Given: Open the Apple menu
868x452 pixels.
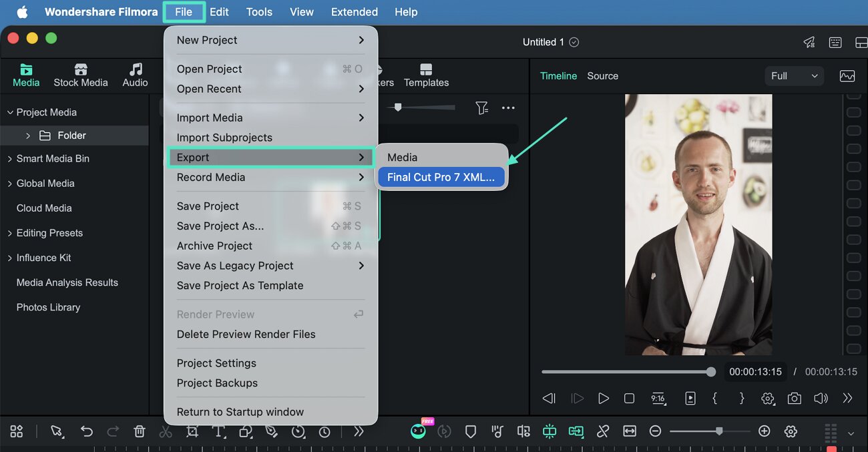Looking at the screenshot, I should (x=22, y=12).
